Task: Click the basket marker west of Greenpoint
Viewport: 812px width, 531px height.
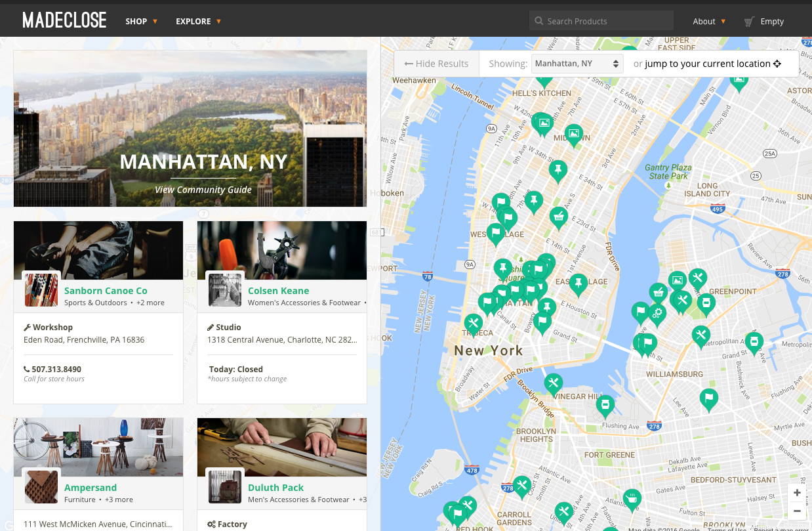Action: point(658,293)
